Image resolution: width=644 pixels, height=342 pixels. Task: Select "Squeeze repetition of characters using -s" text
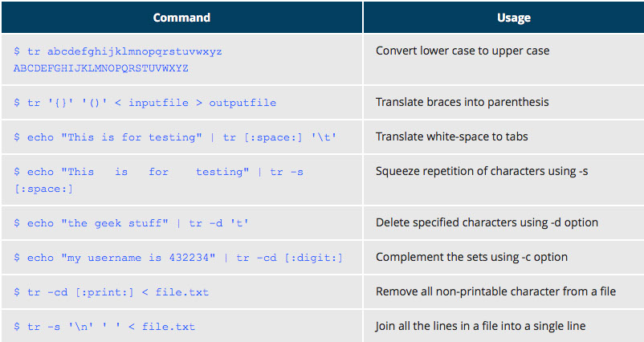coord(482,171)
